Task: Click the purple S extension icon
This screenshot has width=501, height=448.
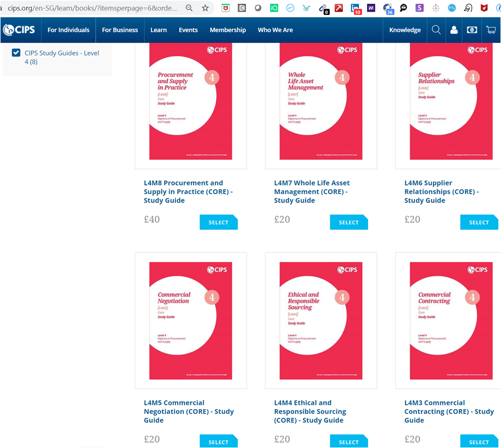Action: [x=420, y=8]
